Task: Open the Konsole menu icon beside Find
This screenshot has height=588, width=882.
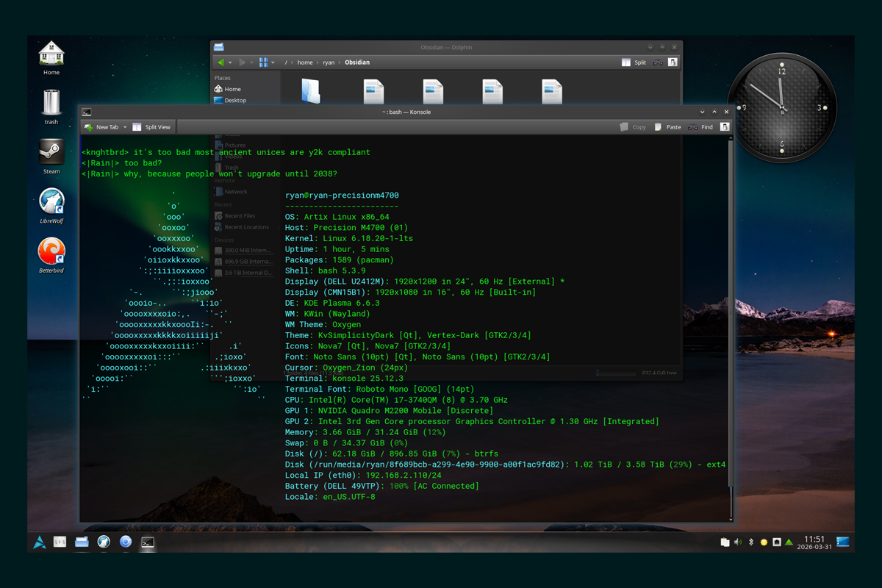Action: (725, 127)
